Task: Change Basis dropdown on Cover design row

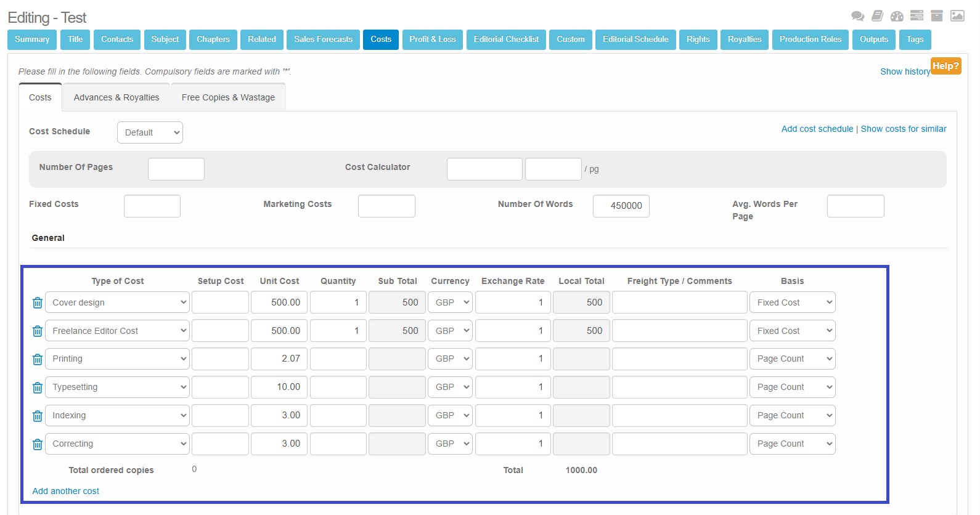Action: [792, 302]
